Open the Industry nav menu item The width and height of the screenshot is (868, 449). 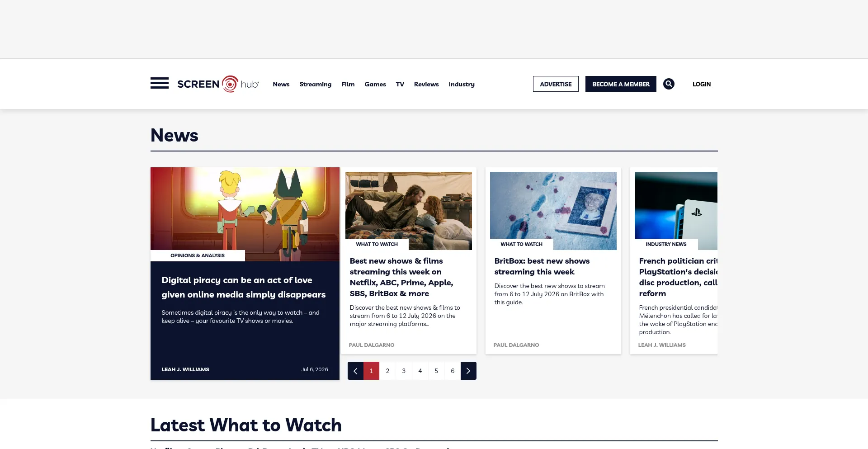(462, 84)
